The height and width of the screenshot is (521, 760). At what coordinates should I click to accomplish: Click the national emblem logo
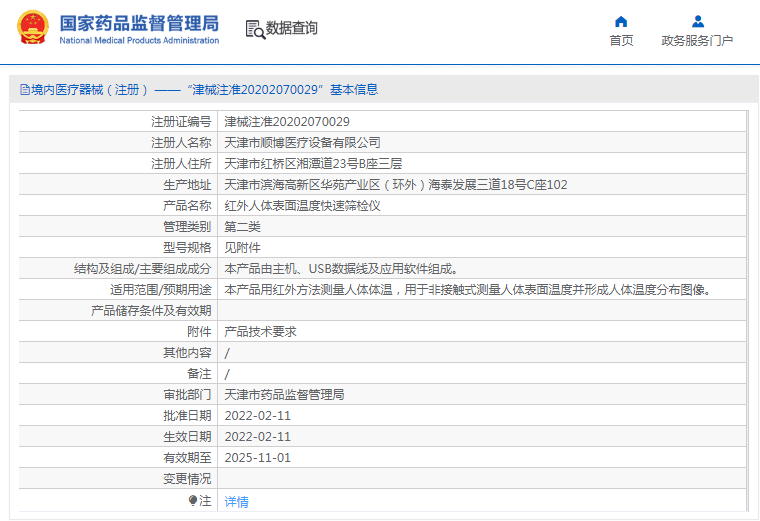33,28
